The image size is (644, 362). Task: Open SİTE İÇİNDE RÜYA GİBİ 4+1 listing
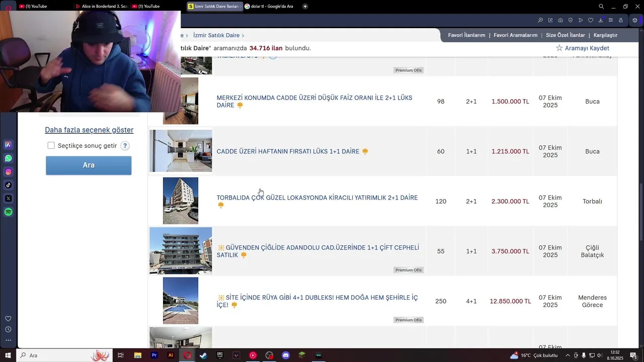coord(317,301)
